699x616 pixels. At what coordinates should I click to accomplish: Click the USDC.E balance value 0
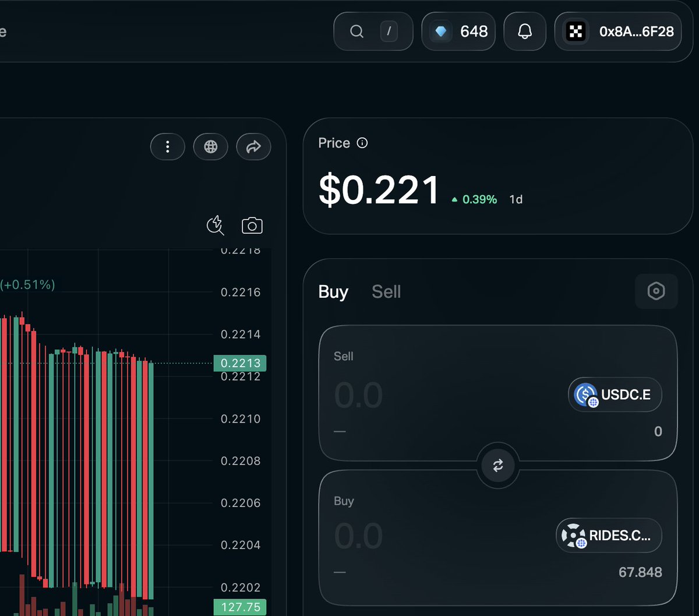(658, 432)
